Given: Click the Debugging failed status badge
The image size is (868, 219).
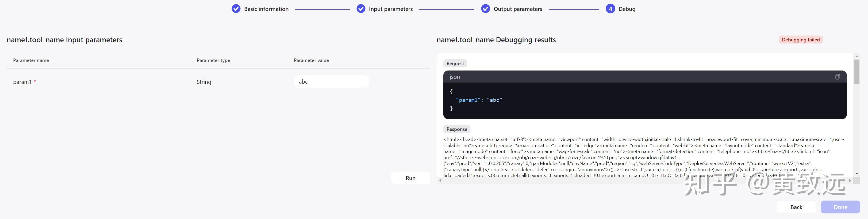Looking at the screenshot, I should point(801,40).
